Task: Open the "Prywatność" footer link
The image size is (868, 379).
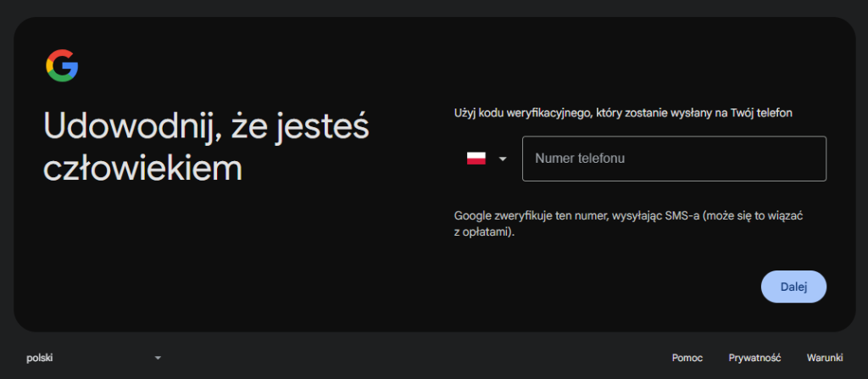Action: 754,358
